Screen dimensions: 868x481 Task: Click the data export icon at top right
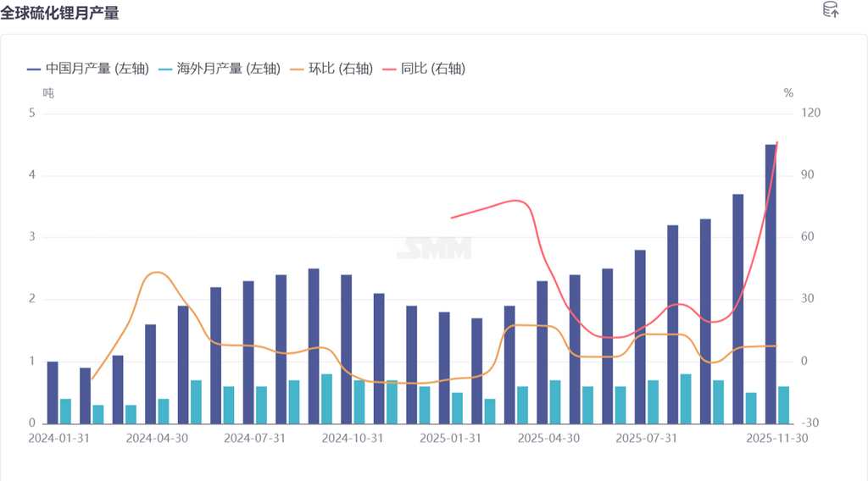pos(831,10)
